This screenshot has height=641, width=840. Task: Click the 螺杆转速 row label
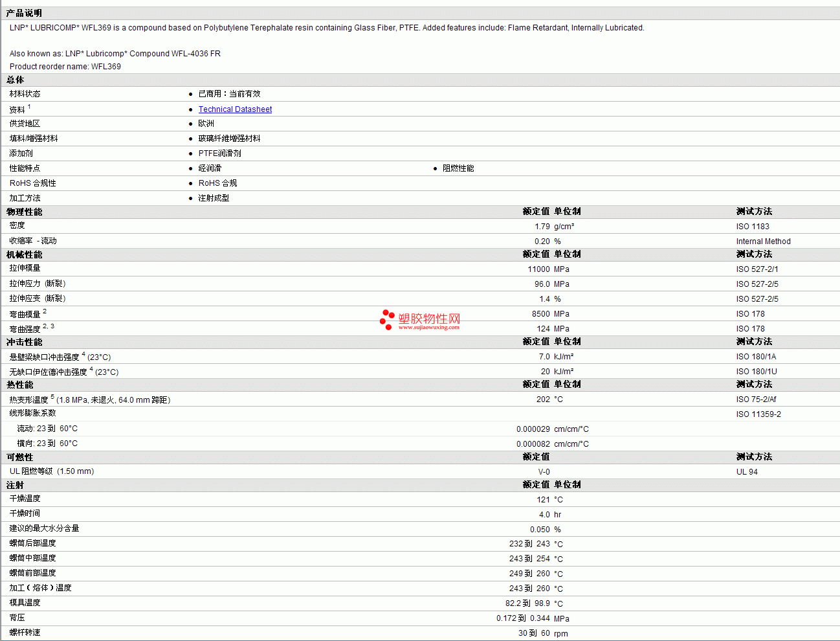pyautogui.click(x=25, y=633)
